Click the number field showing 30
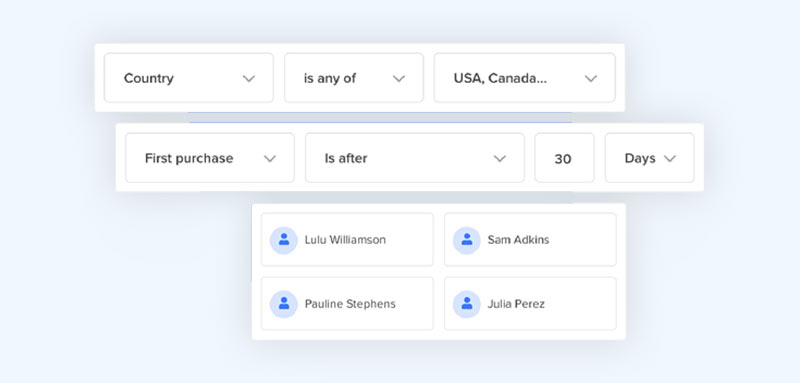Viewport: 800px width, 383px height. 564,158
